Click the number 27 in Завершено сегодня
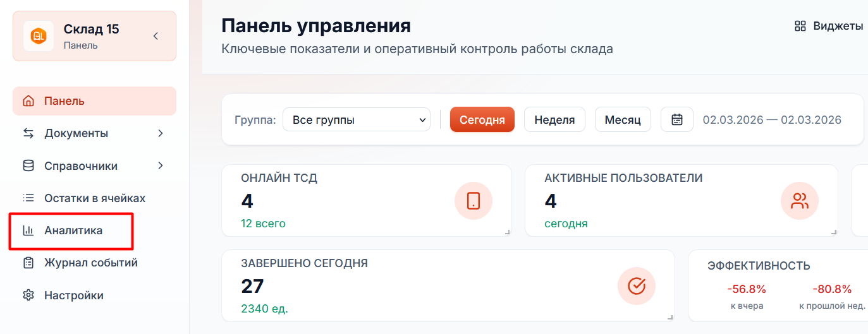868x334 pixels. click(252, 286)
